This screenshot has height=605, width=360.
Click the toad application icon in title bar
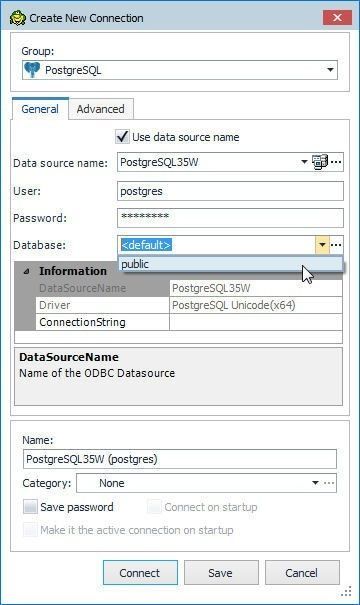17,18
